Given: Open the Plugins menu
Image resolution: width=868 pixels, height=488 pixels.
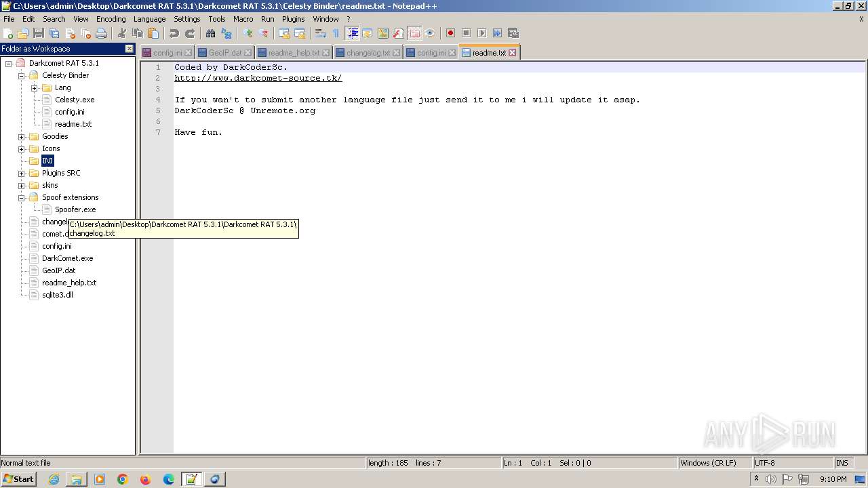Looking at the screenshot, I should 293,19.
